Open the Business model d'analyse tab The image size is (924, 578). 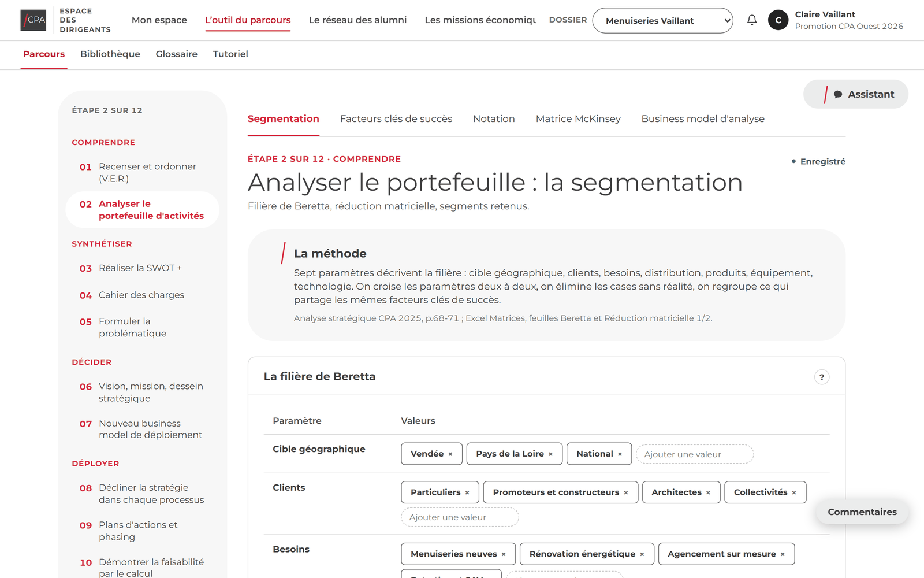(x=703, y=119)
